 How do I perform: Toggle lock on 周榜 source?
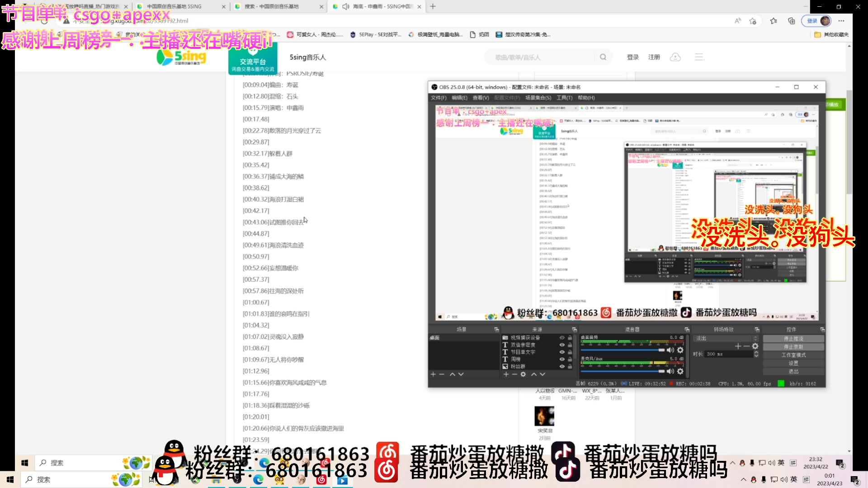[x=570, y=359]
